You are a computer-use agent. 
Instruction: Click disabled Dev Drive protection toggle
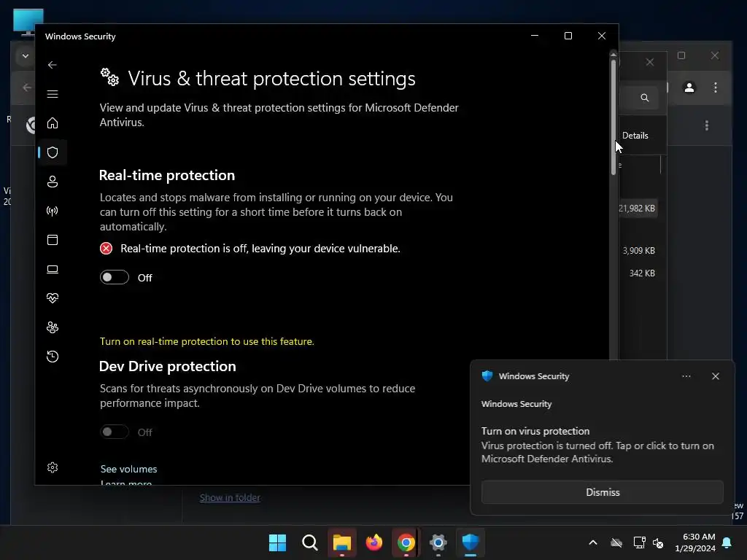point(115,432)
